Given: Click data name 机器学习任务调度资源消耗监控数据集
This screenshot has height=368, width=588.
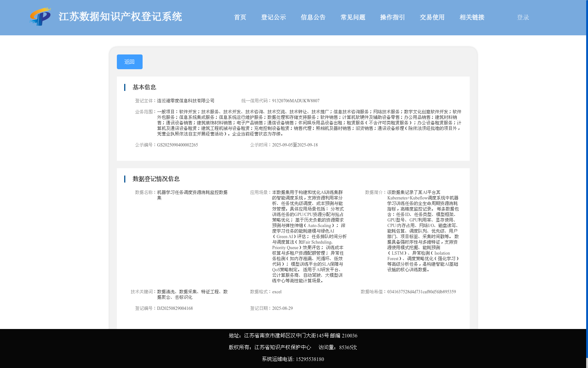Looking at the screenshot, I should (192, 195).
